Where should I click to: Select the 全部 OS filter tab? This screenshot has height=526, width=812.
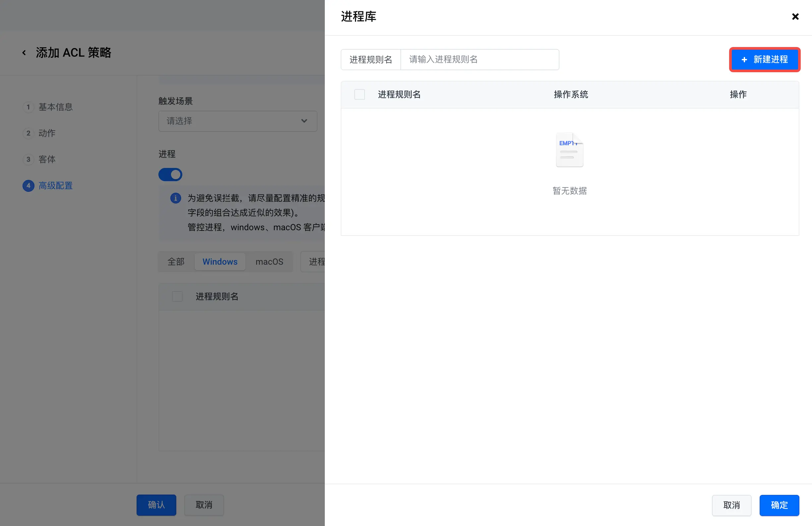tap(176, 261)
